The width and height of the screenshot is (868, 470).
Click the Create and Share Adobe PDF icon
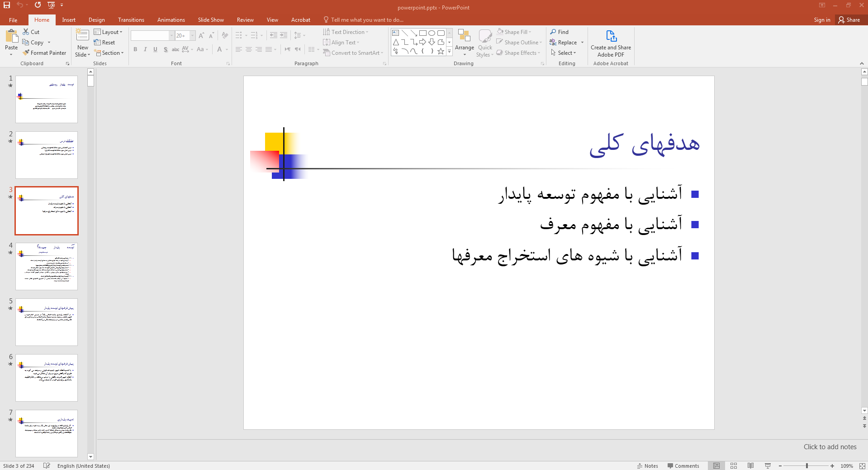(x=611, y=37)
